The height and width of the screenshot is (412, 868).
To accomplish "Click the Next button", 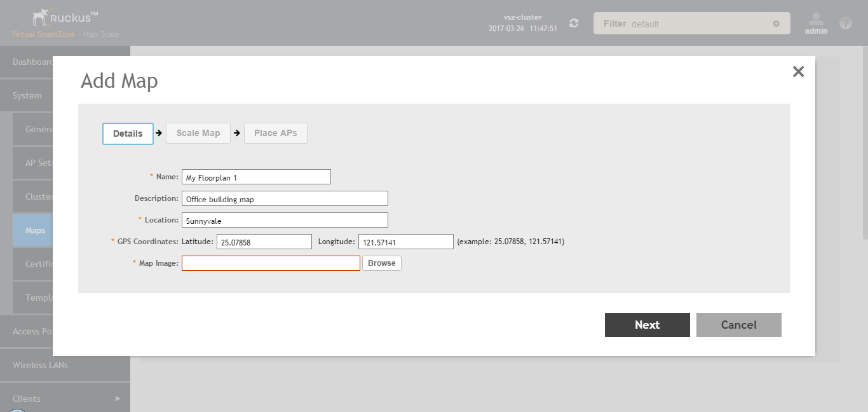I will coord(647,325).
